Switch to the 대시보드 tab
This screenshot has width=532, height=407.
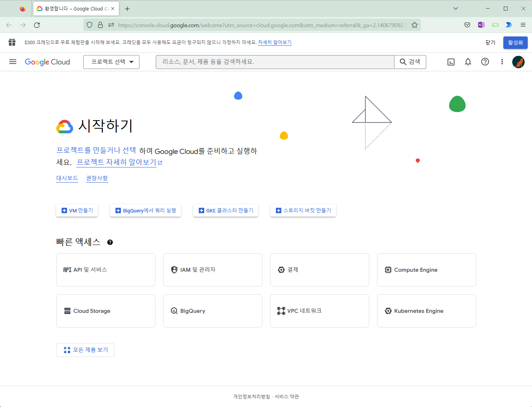pyautogui.click(x=67, y=178)
